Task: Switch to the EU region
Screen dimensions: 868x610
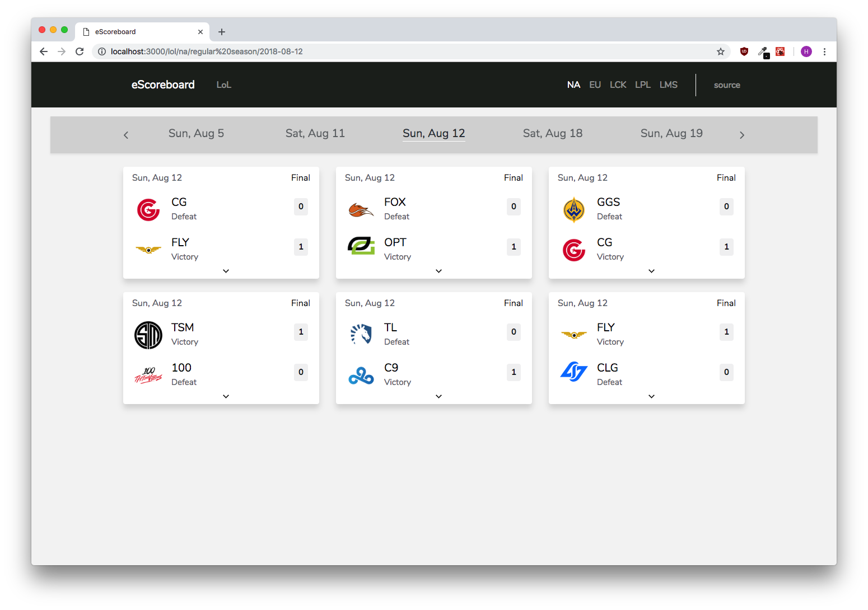Action: pos(595,85)
